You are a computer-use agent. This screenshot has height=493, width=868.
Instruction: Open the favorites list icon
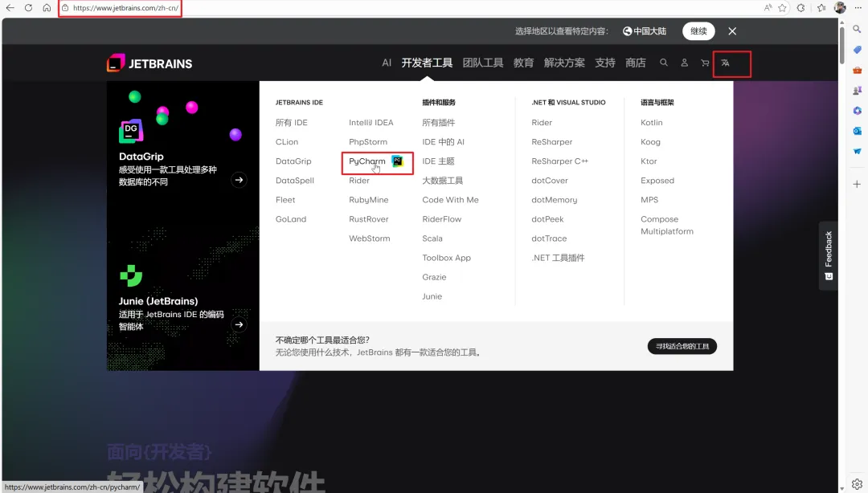tap(821, 8)
